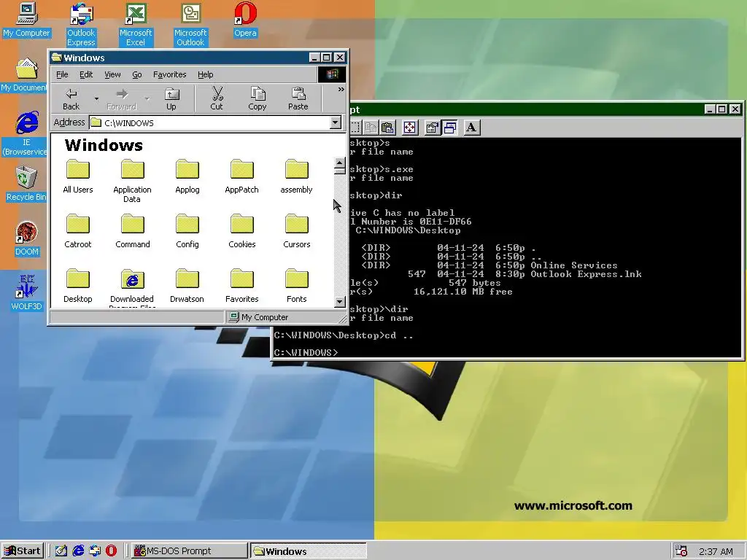Select the Desktop folder in explorer
Image resolution: width=747 pixels, height=560 pixels.
[78, 286]
